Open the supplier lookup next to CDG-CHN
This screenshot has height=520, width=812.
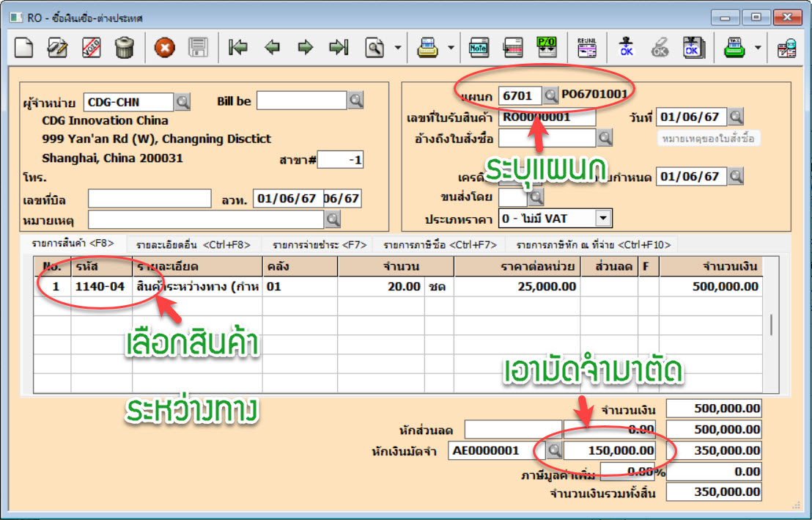pos(182,102)
